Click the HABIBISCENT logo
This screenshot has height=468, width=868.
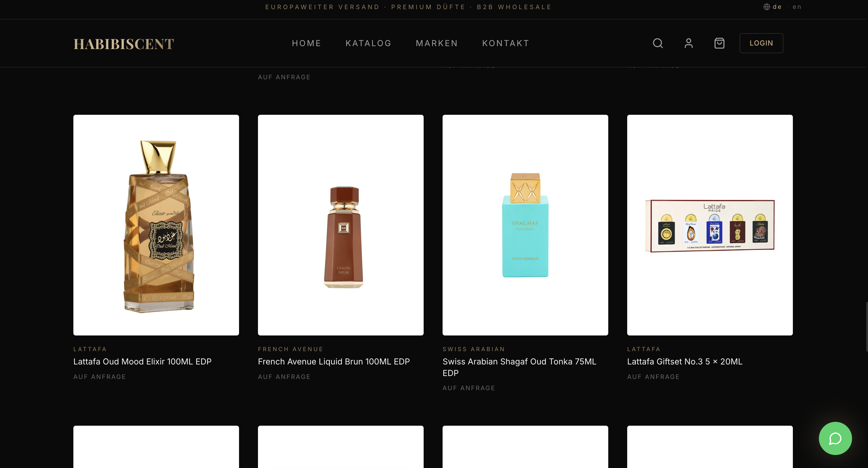pyautogui.click(x=124, y=44)
